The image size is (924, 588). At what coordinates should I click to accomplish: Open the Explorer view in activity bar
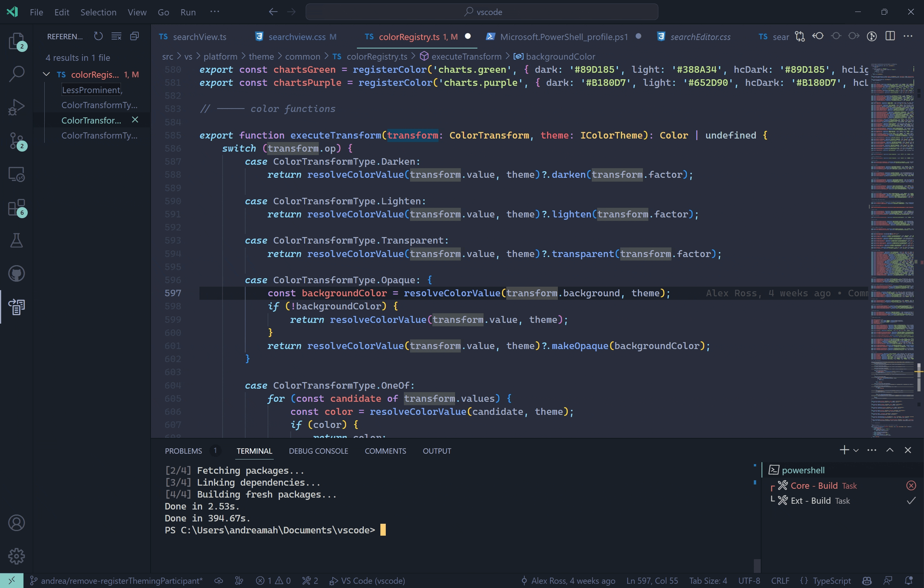pyautogui.click(x=17, y=41)
